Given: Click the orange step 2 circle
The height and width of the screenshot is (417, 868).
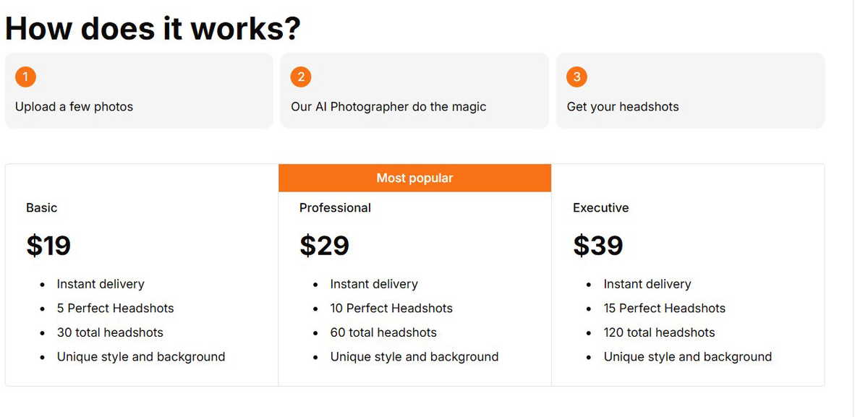Looking at the screenshot, I should [301, 77].
